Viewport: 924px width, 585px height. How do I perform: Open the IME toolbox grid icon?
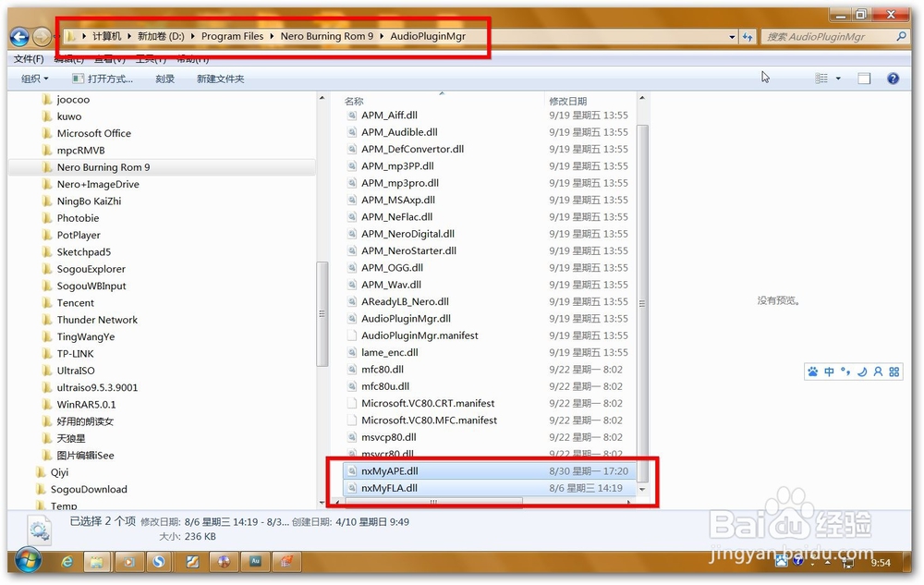click(x=894, y=372)
